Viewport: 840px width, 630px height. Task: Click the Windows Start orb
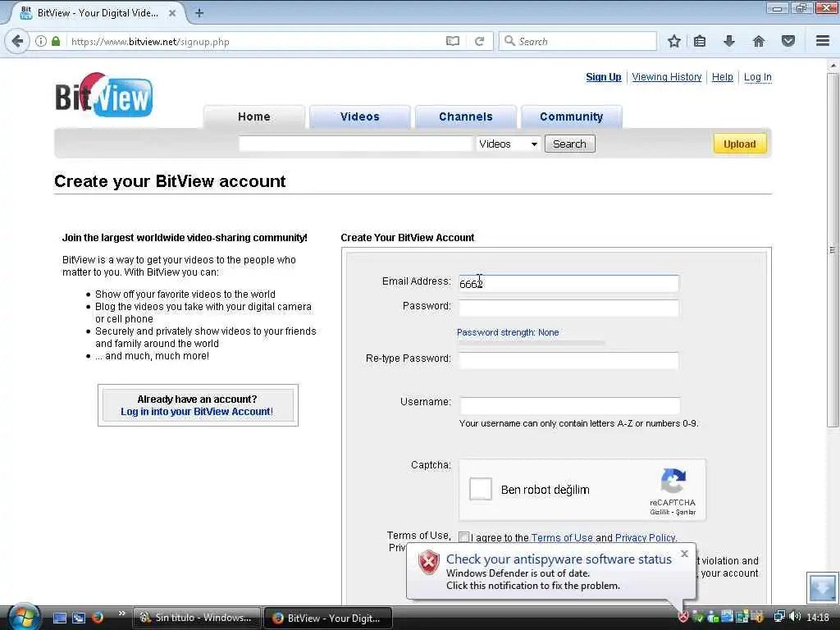point(24,616)
